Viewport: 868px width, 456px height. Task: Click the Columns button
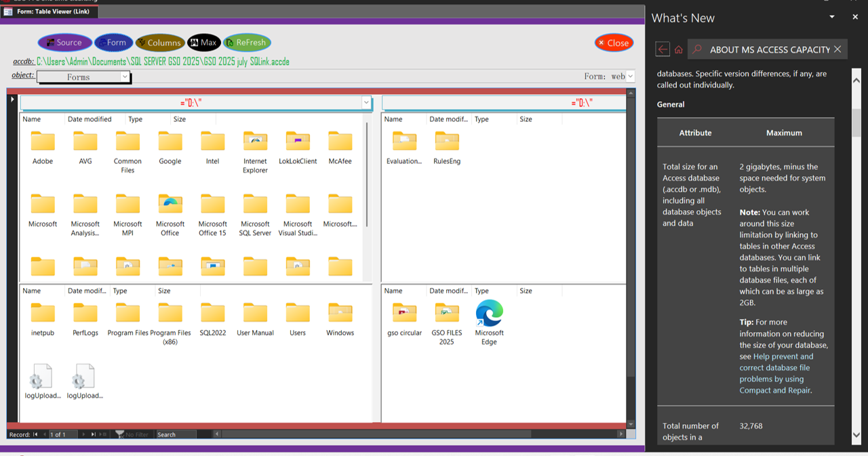160,43
